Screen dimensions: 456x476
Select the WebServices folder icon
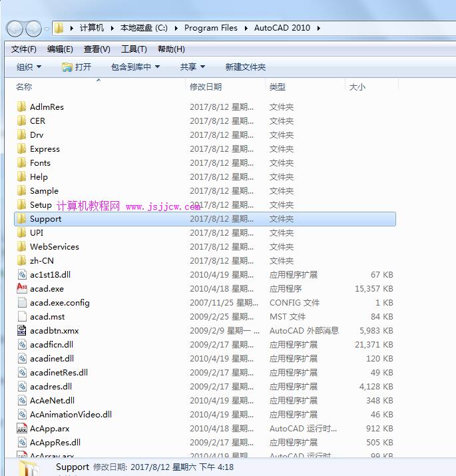(21, 246)
